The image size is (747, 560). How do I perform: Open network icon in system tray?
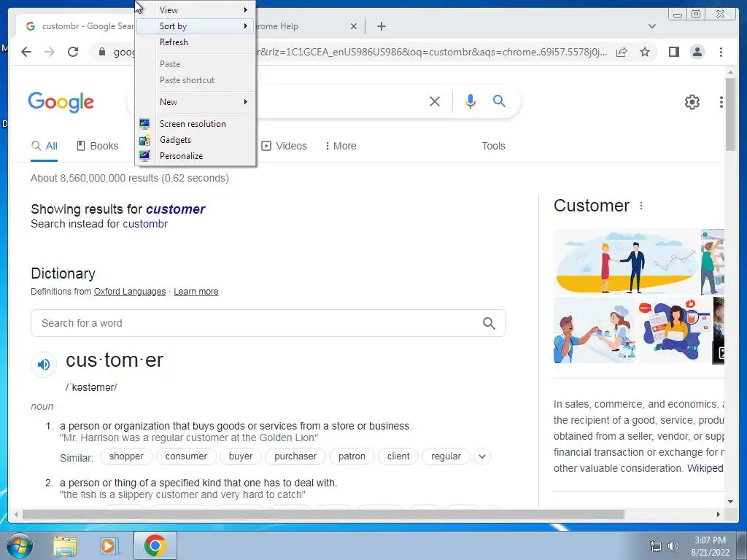pyautogui.click(x=656, y=546)
